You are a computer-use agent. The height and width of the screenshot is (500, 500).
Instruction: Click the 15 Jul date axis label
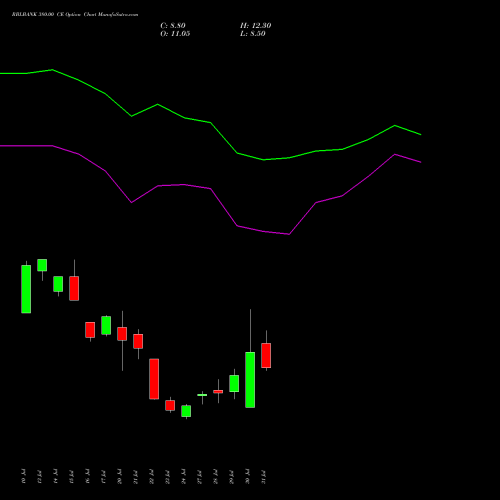pyautogui.click(x=71, y=476)
